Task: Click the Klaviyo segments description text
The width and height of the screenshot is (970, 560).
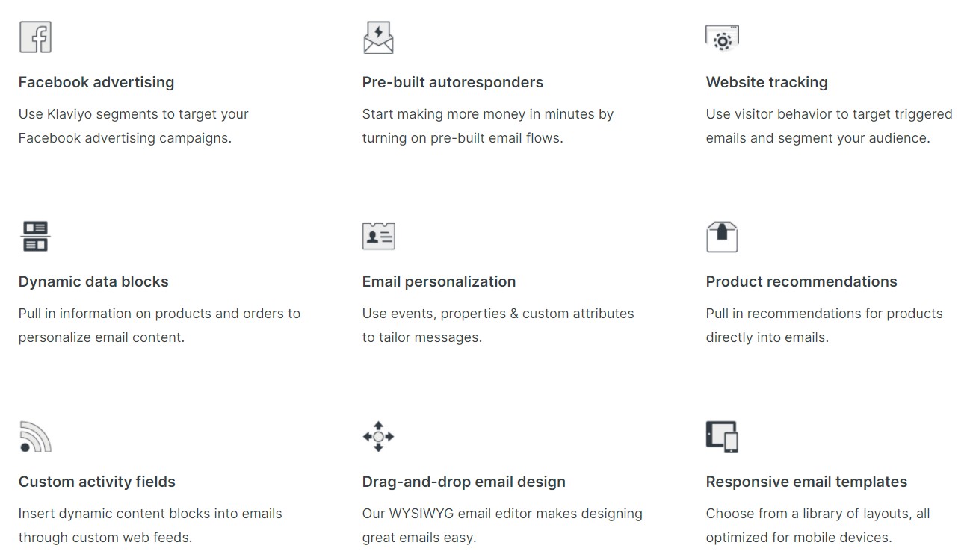Action: pos(134,126)
